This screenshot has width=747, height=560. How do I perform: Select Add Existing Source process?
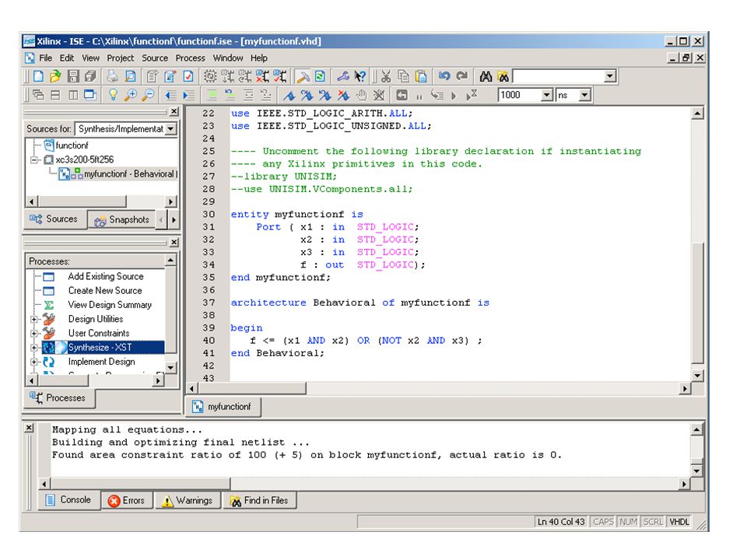tap(105, 277)
